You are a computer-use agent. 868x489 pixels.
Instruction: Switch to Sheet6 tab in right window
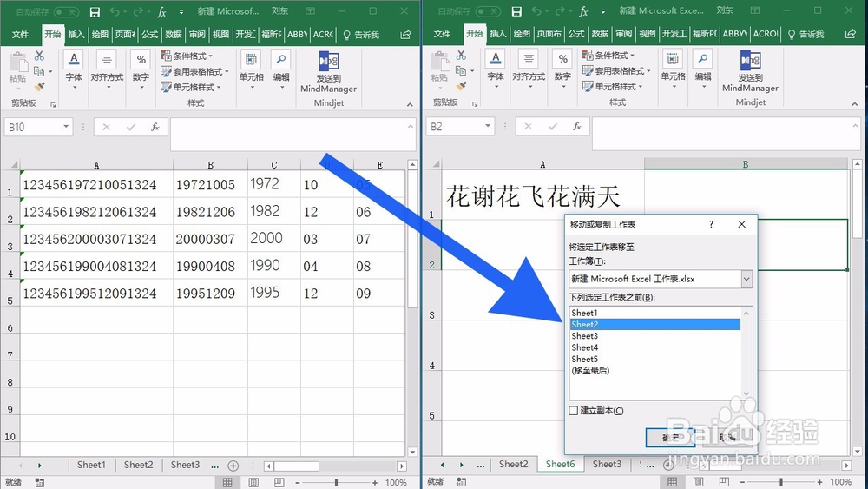(560, 465)
